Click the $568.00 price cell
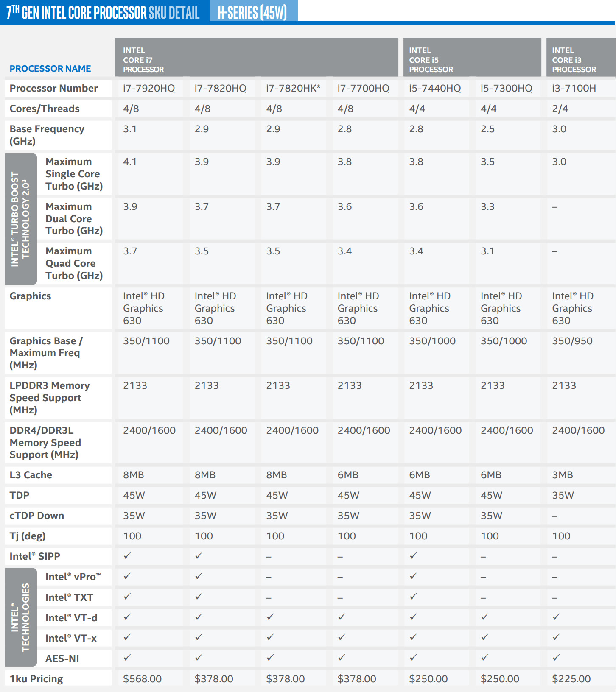616x692 pixels. (x=142, y=679)
